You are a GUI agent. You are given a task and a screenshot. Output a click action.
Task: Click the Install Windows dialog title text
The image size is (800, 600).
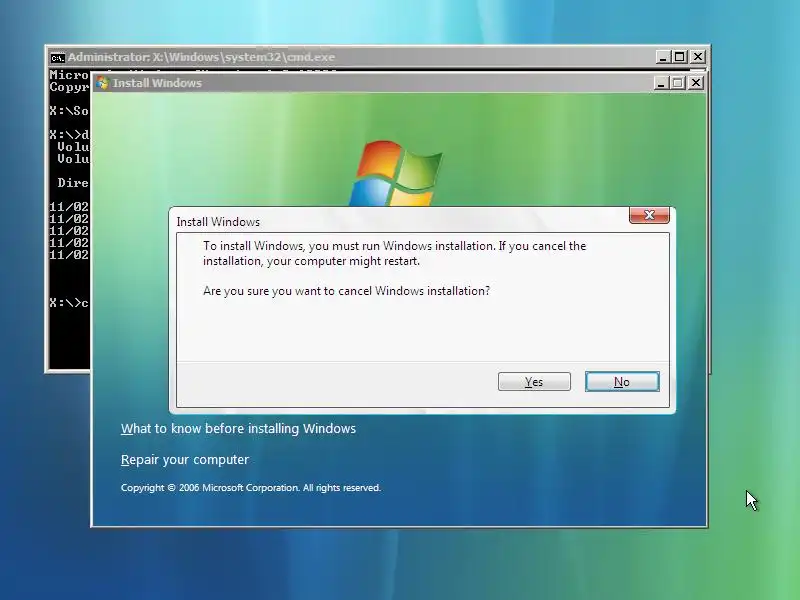(x=218, y=222)
